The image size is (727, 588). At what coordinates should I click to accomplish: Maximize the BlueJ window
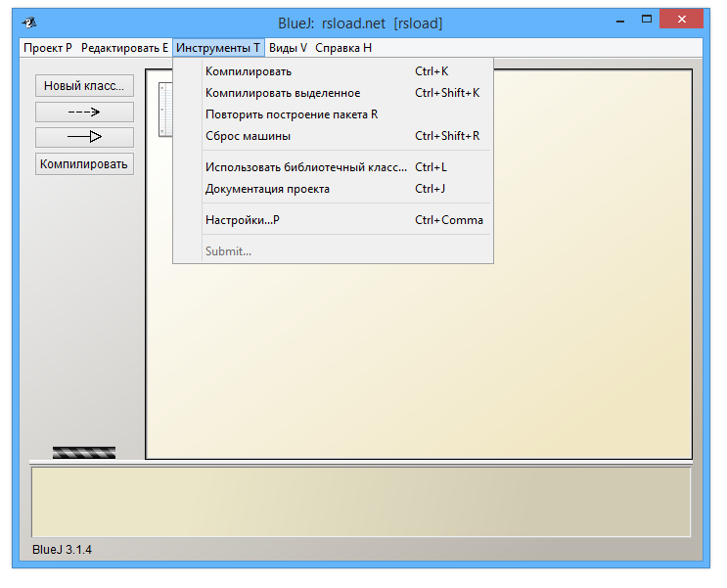click(647, 20)
